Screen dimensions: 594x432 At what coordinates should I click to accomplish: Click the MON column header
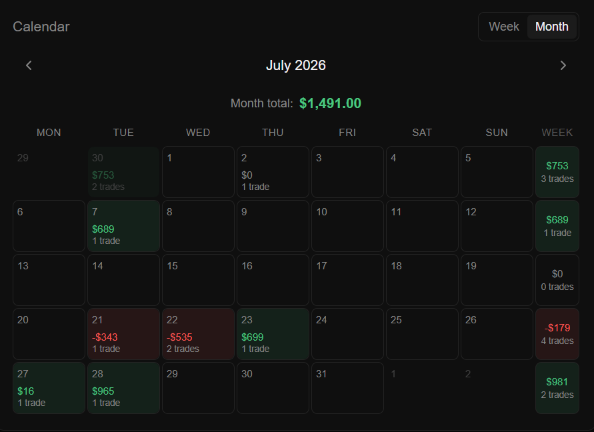pos(49,132)
